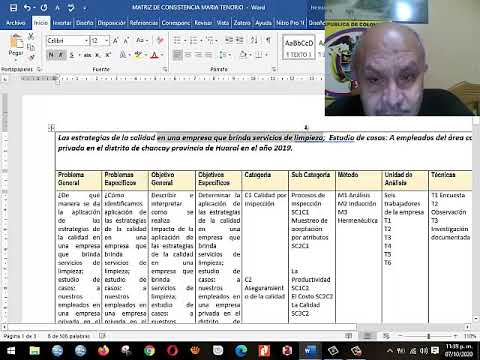The image size is (480, 360).
Task: Increase paragraph indent
Action: point(240,40)
